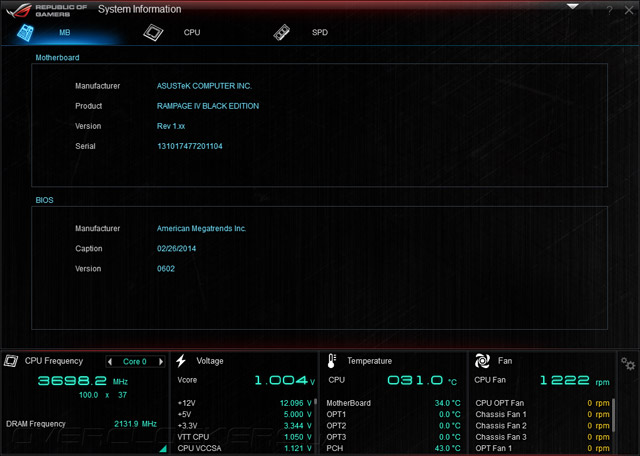Click ASUSTeK COMPUTER INC. manufacturer value
The image size is (640, 456).
[204, 86]
